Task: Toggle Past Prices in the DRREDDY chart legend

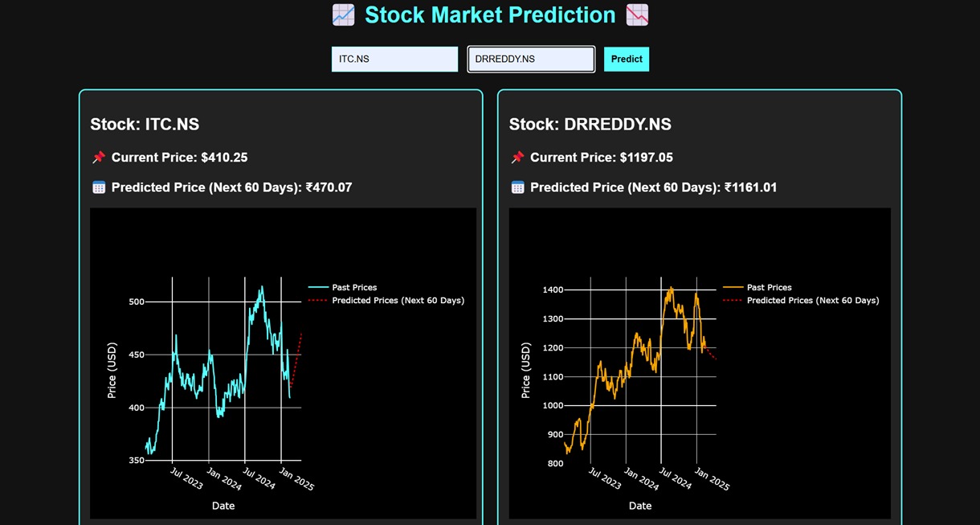Action: [768, 287]
